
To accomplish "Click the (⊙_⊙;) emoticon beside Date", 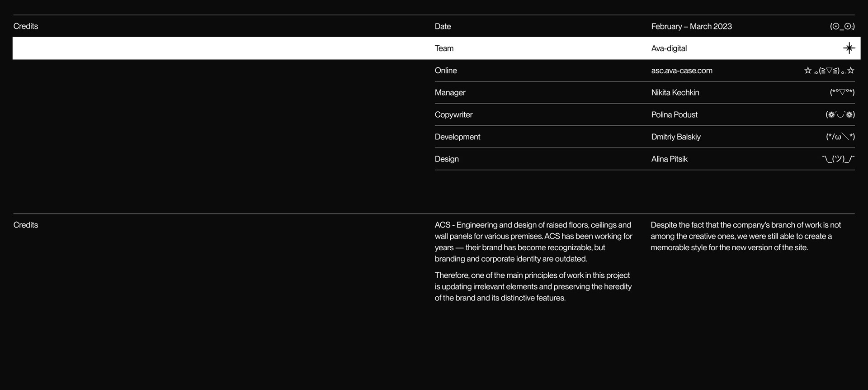I will 842,26.
